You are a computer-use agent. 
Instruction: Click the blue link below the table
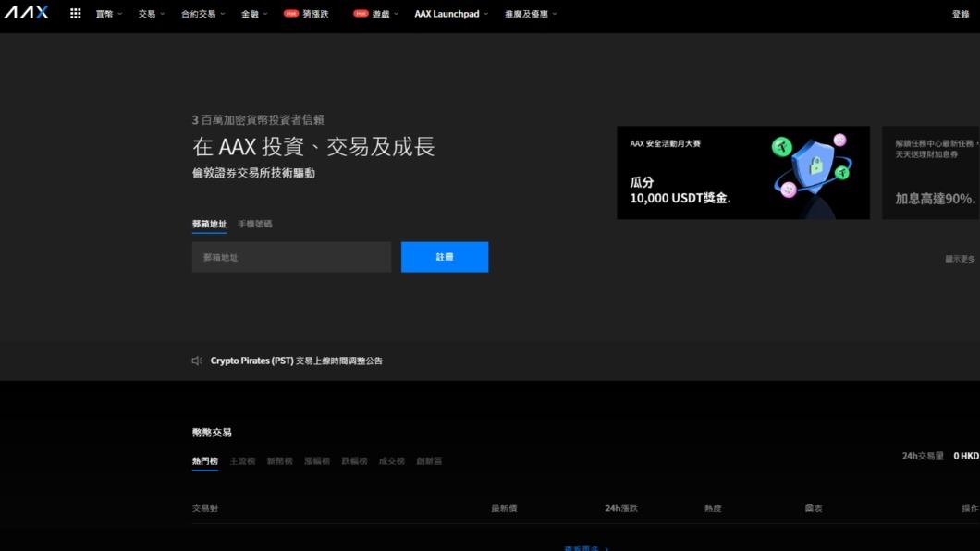pos(586,548)
